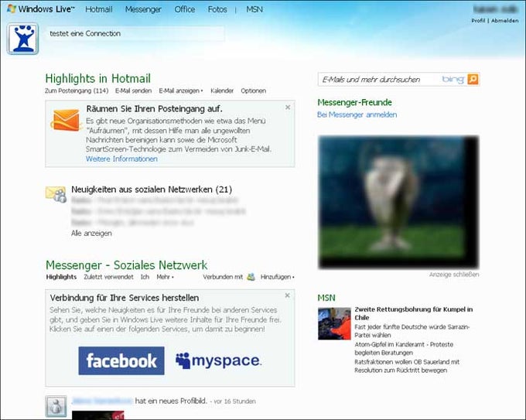Click the orange Hotmail envelope icon
This screenshot has height=420, width=526.
tap(67, 120)
